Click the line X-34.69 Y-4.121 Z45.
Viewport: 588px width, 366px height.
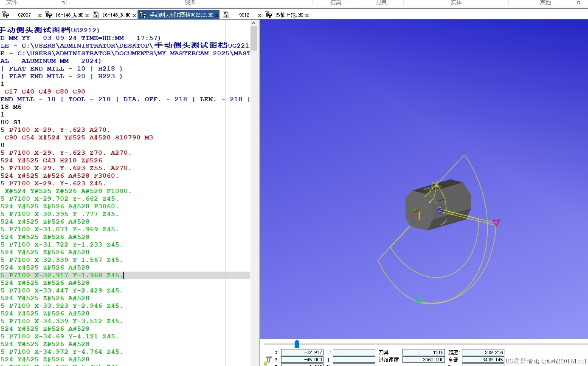(x=59, y=337)
